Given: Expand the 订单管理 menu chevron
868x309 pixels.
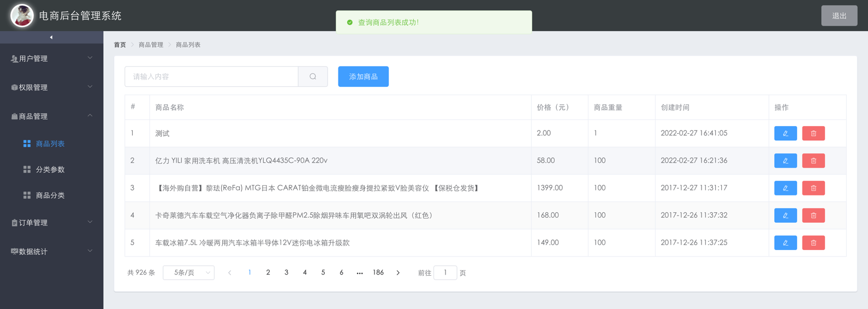Looking at the screenshot, I should pyautogui.click(x=90, y=222).
